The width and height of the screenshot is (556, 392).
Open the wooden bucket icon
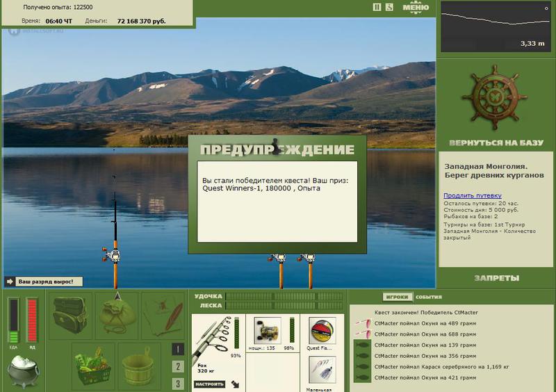pos(138,366)
